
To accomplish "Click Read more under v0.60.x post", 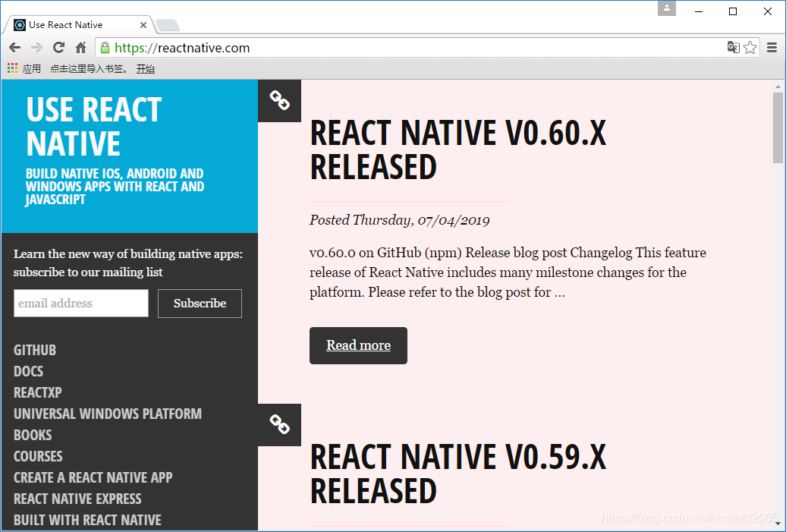I will [358, 345].
